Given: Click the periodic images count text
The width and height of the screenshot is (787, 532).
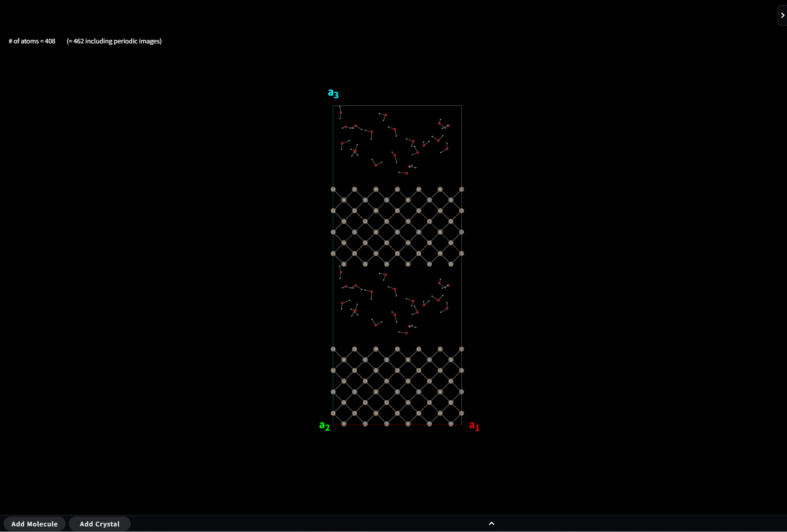Looking at the screenshot, I should click(x=114, y=41).
